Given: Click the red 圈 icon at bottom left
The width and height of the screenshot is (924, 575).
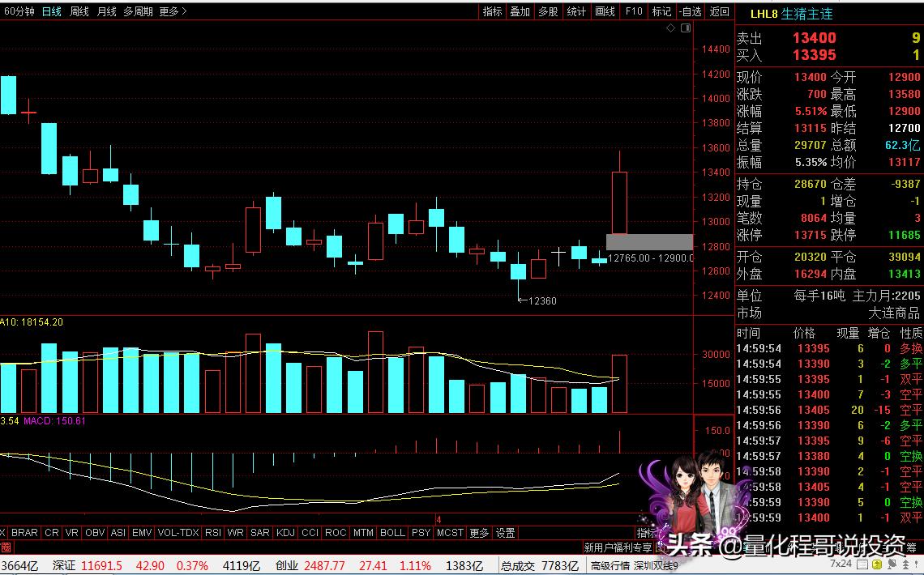Looking at the screenshot, I should pyautogui.click(x=5, y=548).
